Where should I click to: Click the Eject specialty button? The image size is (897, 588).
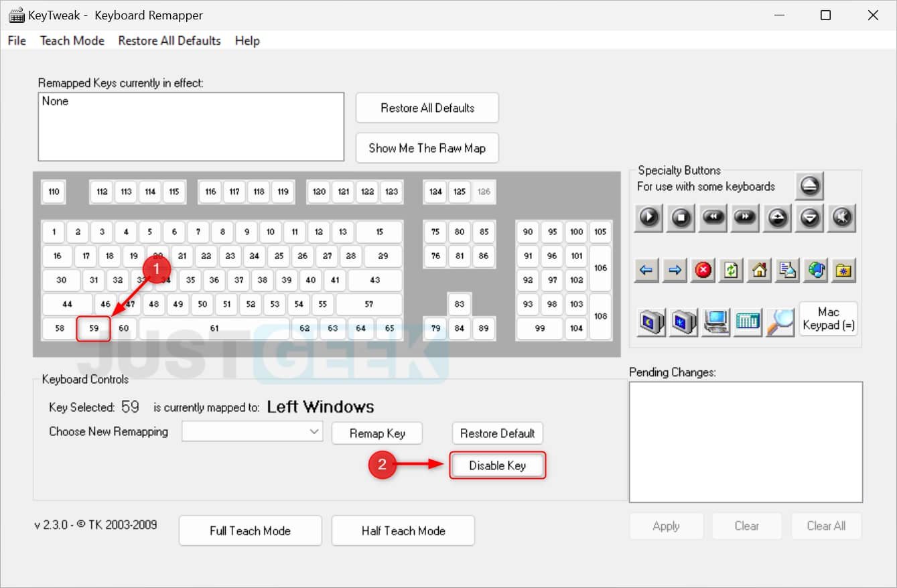pyautogui.click(x=809, y=186)
